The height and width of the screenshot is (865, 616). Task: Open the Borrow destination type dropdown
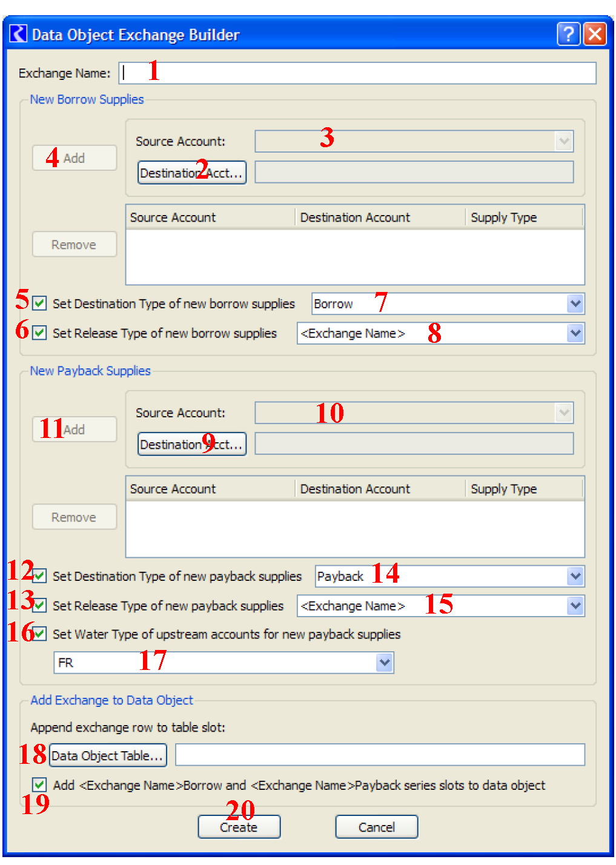point(575,303)
